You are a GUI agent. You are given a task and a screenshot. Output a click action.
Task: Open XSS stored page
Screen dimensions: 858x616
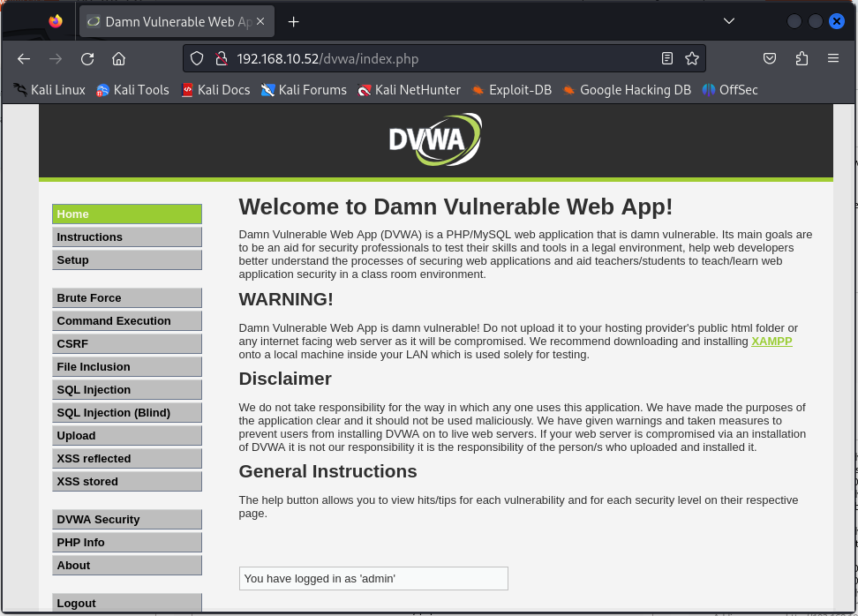(127, 482)
